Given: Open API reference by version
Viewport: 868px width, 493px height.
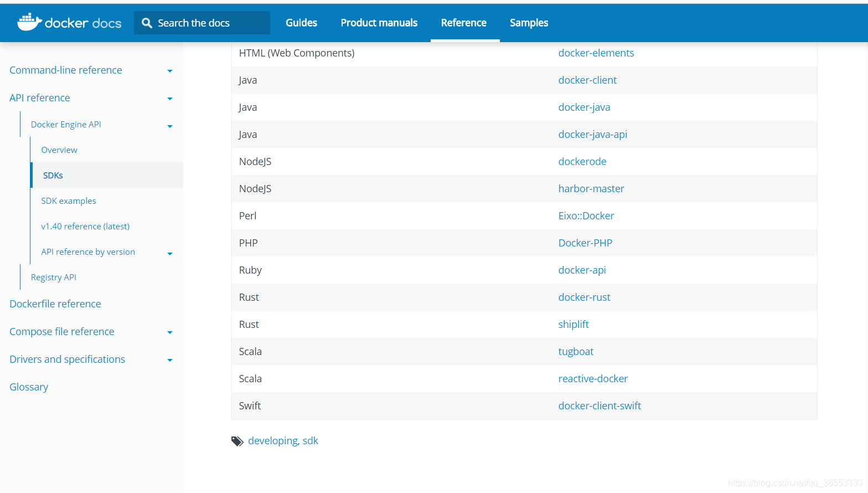Looking at the screenshot, I should (88, 252).
